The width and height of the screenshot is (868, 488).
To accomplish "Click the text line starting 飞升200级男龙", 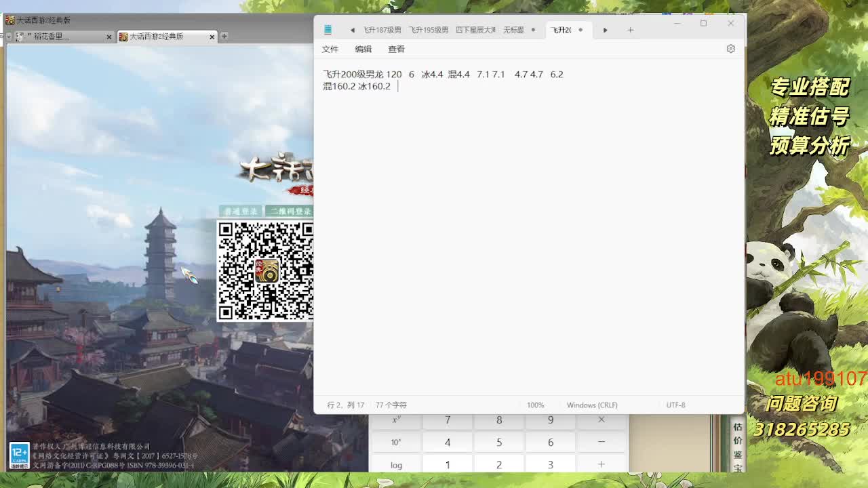I will pos(443,75).
